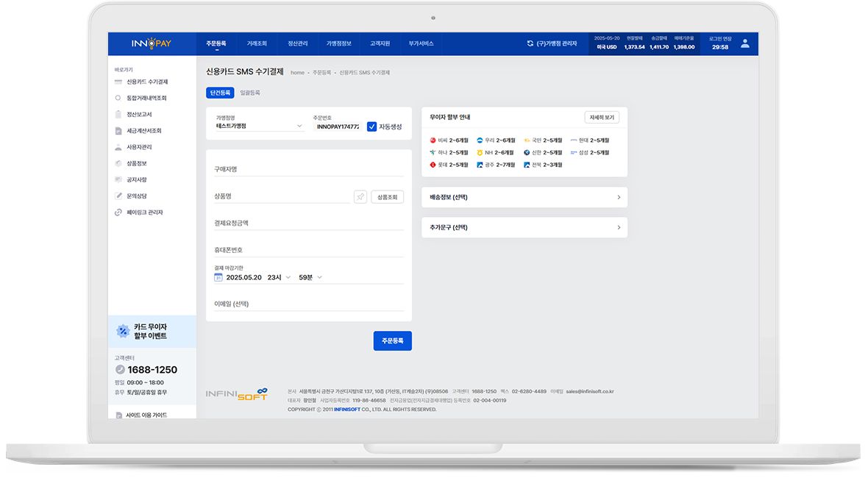Image resolution: width=868 pixels, height=478 pixels.
Task: Click the user profile icon in header
Action: (744, 43)
